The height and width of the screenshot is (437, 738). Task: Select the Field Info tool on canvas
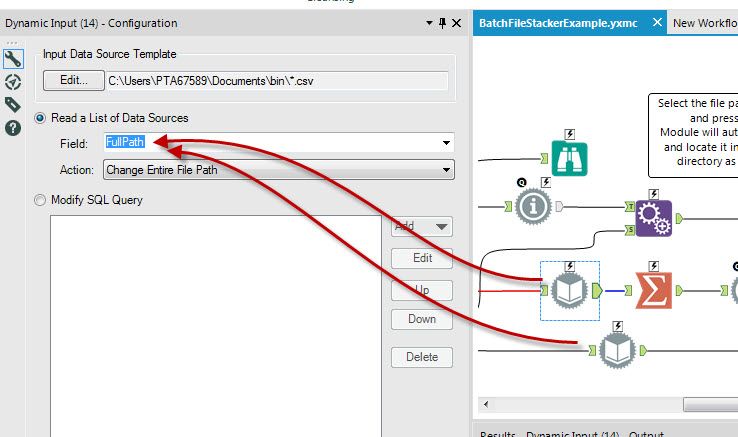533,206
